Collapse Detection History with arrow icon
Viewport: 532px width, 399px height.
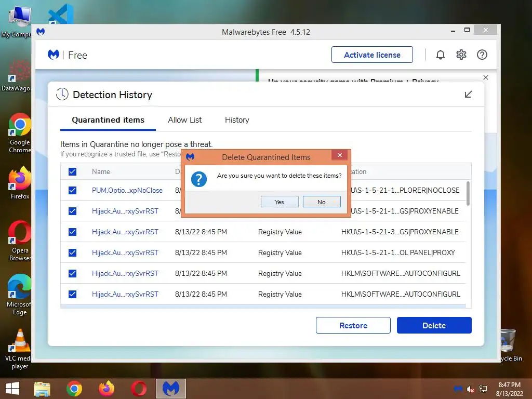(x=468, y=95)
